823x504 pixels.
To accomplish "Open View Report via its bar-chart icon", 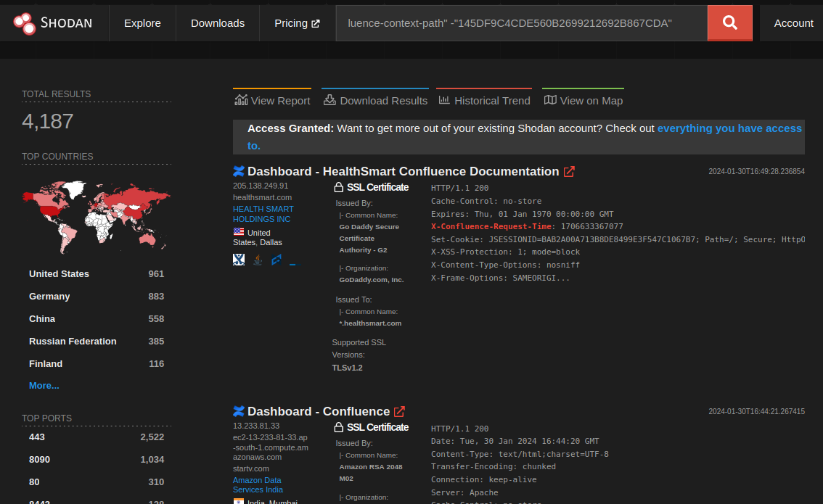I will 240,100.
